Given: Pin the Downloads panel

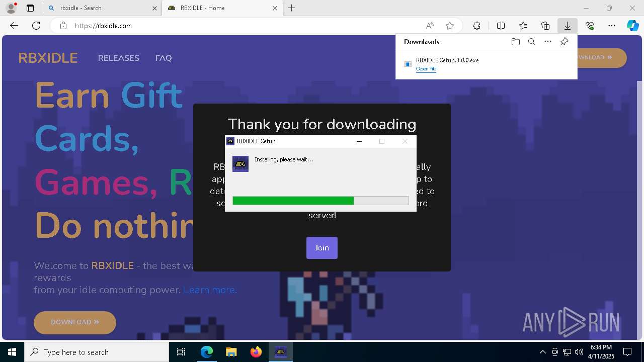Looking at the screenshot, I should point(564,42).
